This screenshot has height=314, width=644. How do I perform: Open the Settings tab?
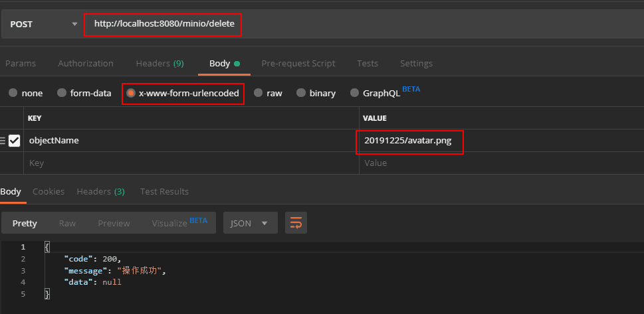click(416, 64)
